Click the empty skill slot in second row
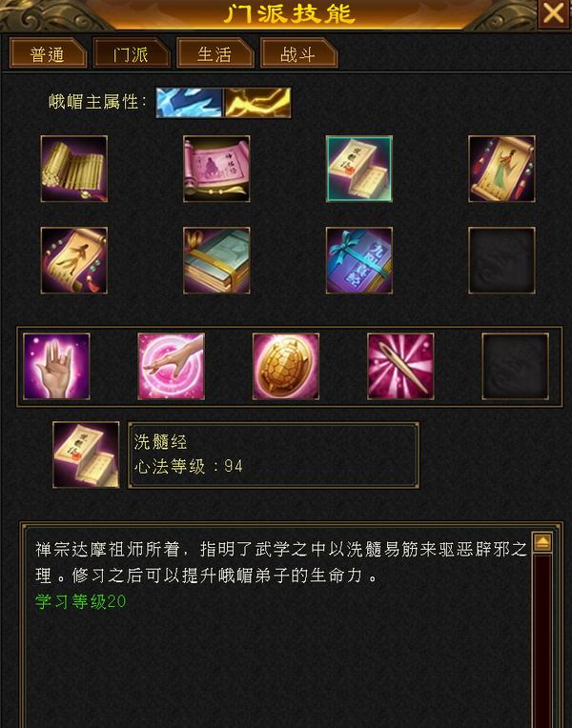Screen dimensions: 572x728 (x=501, y=260)
